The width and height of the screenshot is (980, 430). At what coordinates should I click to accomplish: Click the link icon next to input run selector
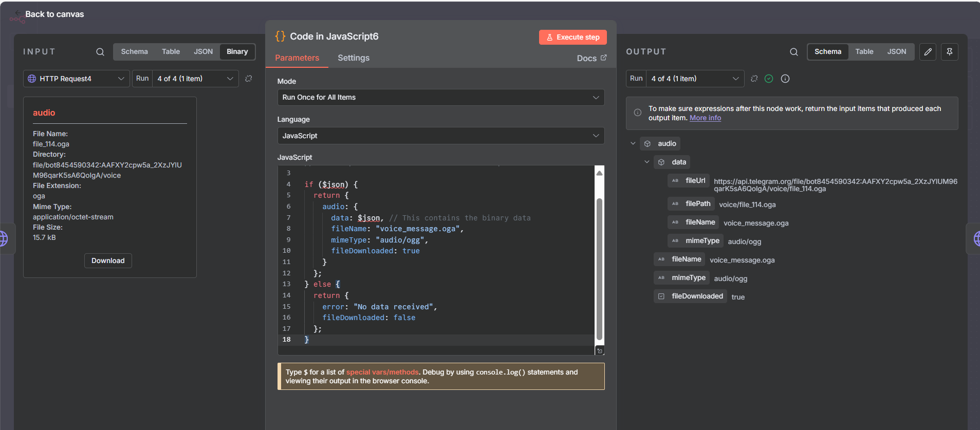[x=249, y=79]
